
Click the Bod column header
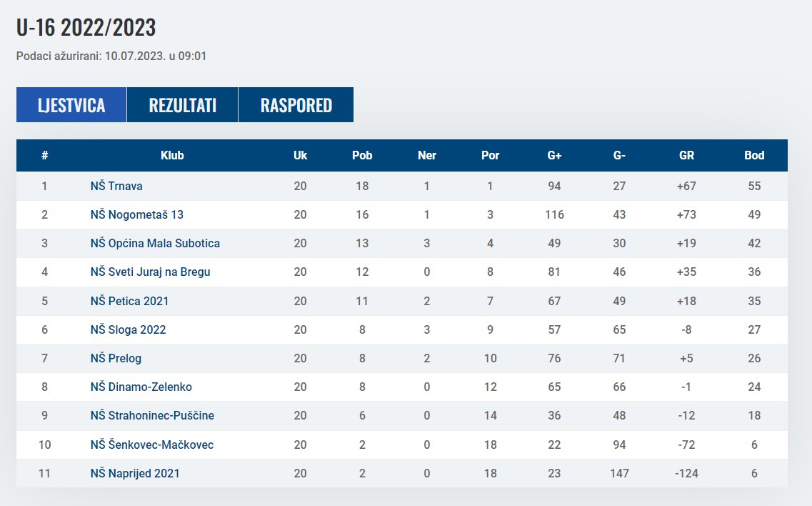pos(754,155)
